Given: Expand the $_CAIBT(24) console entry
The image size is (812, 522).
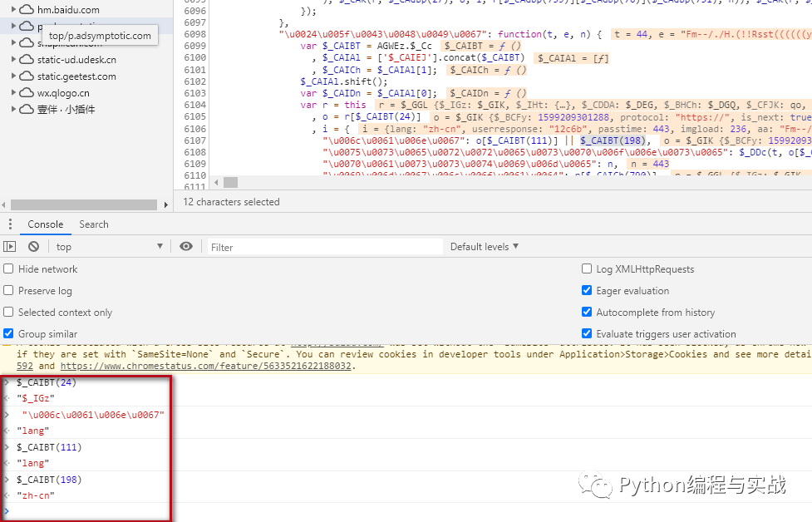Looking at the screenshot, I should [x=7, y=382].
